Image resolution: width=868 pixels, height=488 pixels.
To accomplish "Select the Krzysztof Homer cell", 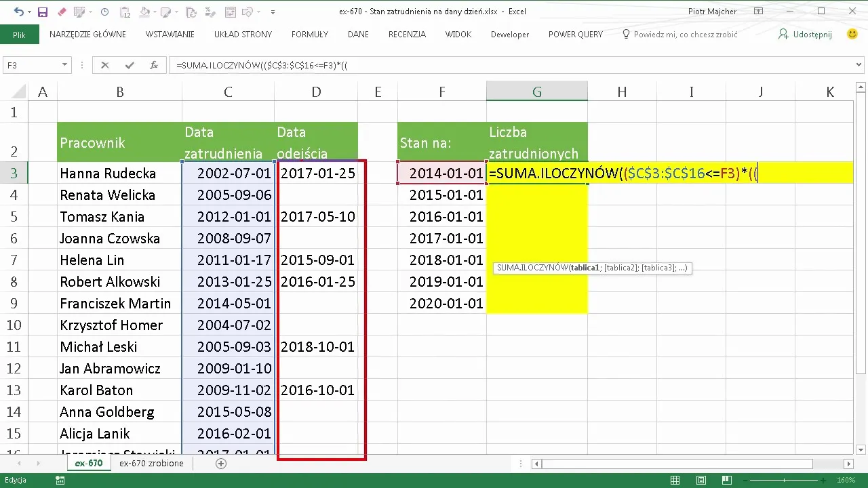I will pos(120,325).
